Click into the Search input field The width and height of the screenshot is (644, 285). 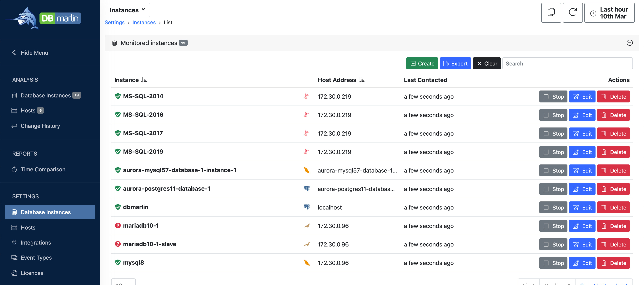pyautogui.click(x=567, y=64)
